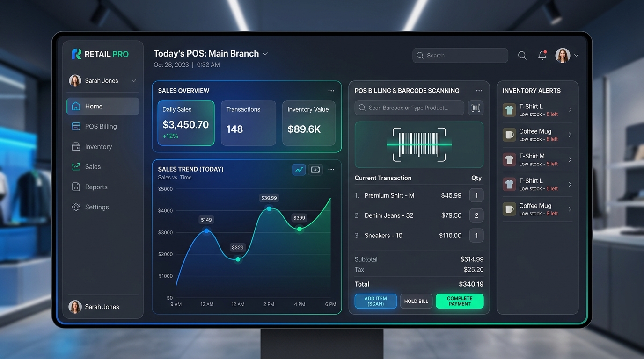644x359 pixels.
Task: Click the Subtotal value "$314.99"
Action: 472,259
